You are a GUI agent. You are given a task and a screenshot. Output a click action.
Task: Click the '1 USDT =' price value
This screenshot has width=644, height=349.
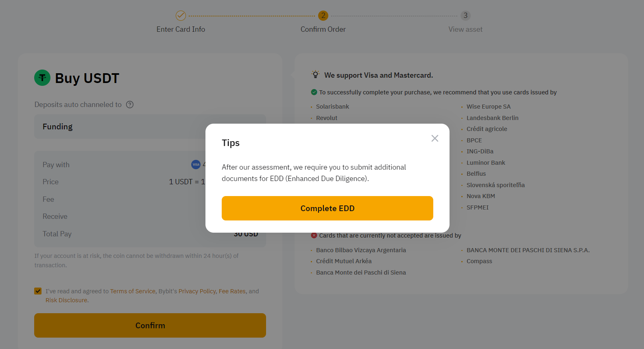point(187,182)
